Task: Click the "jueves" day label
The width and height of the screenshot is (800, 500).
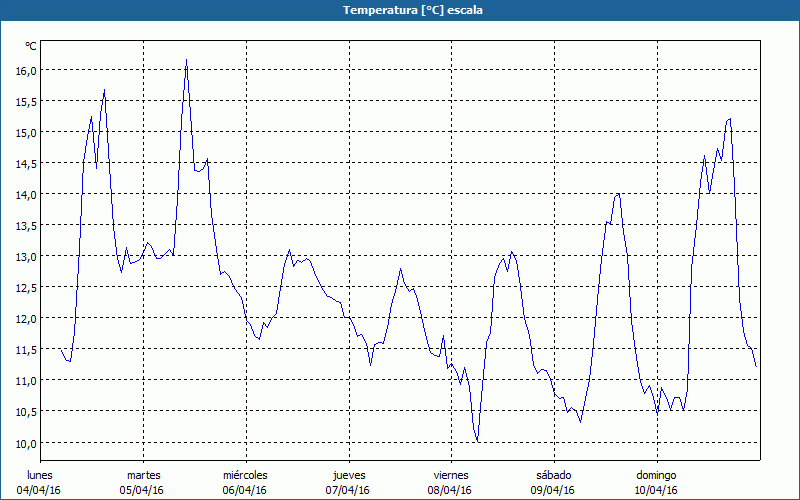Action: click(x=348, y=475)
